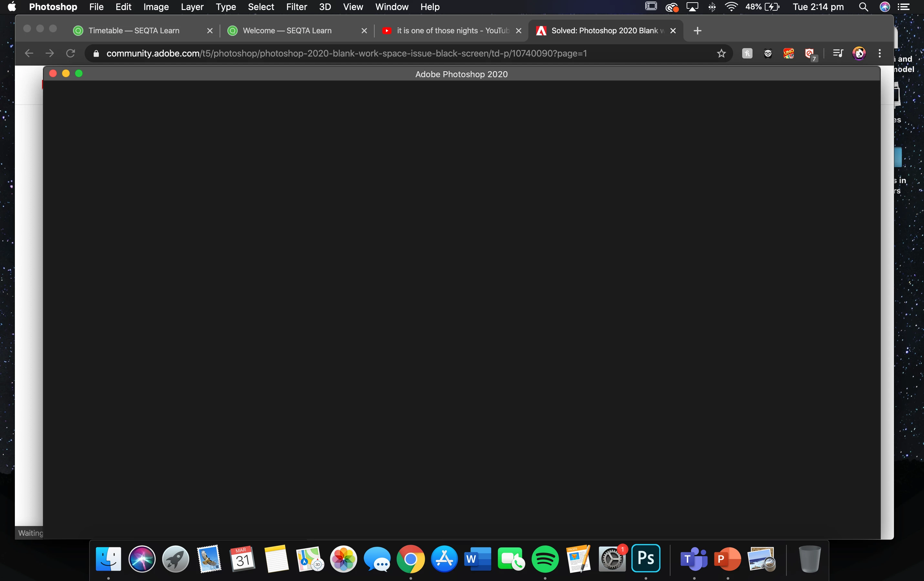Image resolution: width=924 pixels, height=581 pixels.
Task: Open System Preferences from dock
Action: [612, 559]
